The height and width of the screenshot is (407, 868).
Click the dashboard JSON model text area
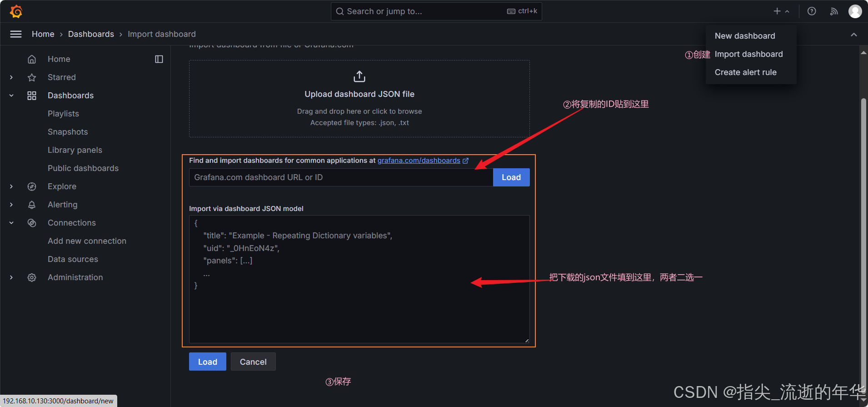[x=359, y=279]
